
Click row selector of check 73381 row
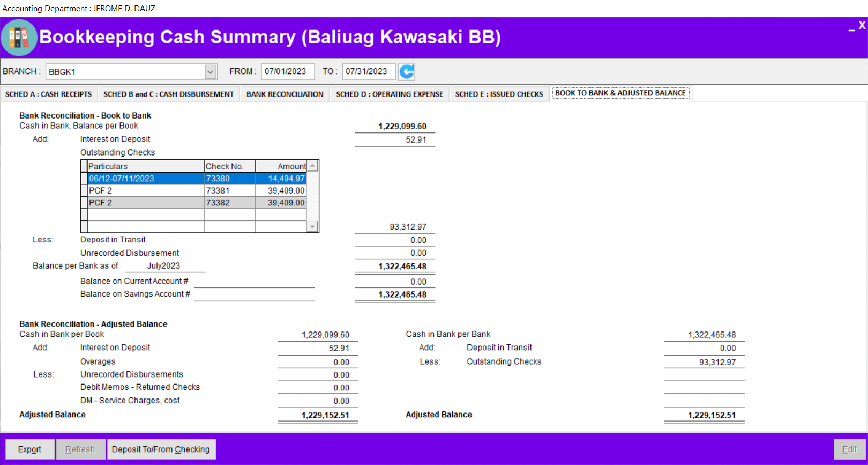[x=84, y=190]
